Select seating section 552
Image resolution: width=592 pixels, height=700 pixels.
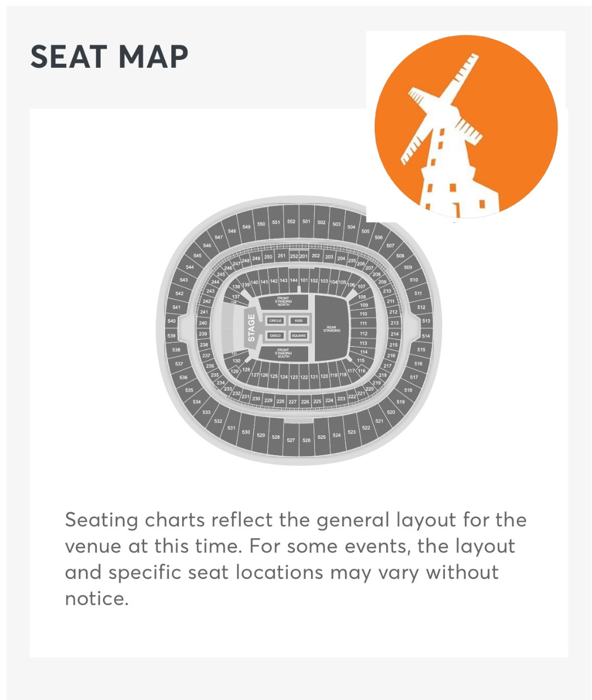[291, 222]
